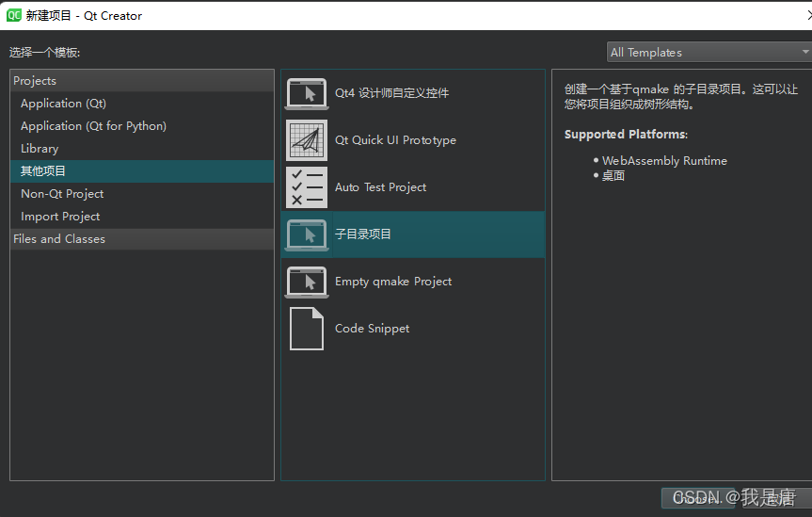
Task: Click the Qt Quick UI Prototype paper-plane icon
Action: (x=307, y=140)
